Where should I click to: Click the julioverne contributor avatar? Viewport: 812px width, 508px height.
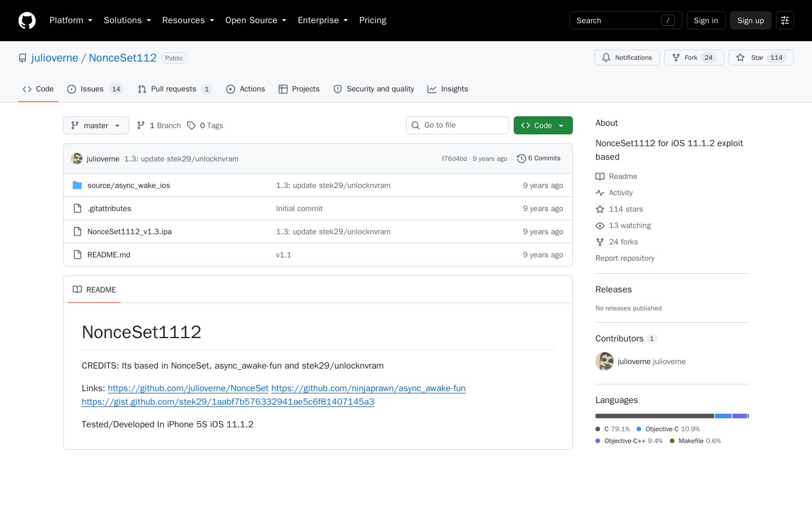(x=604, y=361)
